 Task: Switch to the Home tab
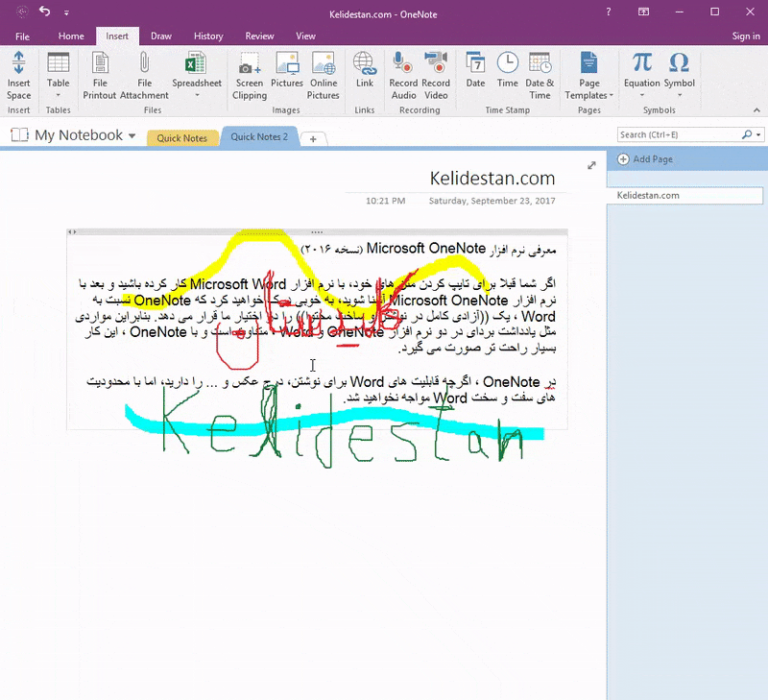pyautogui.click(x=71, y=36)
